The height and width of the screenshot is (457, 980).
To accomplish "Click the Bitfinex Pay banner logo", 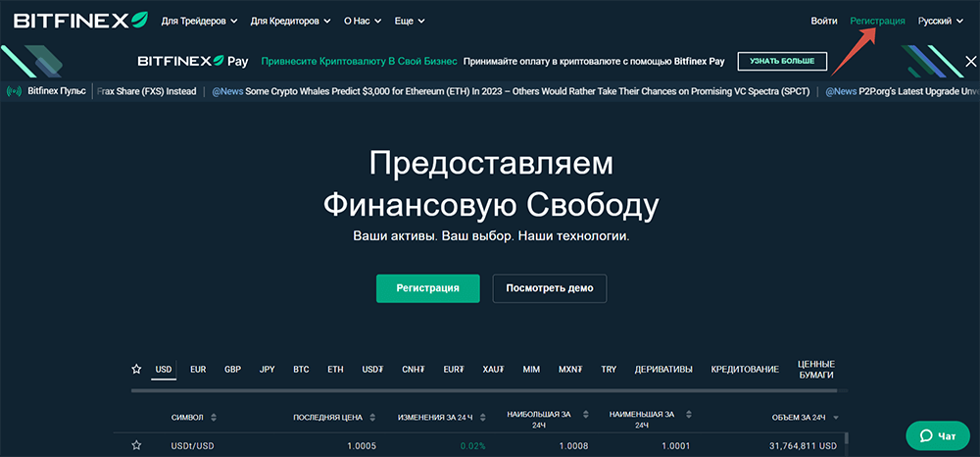I will coord(192,61).
